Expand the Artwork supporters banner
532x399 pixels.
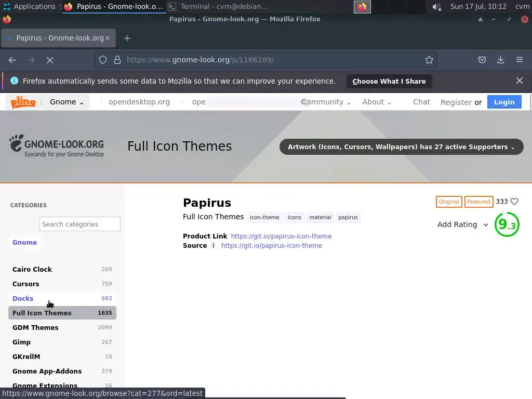pos(402,147)
